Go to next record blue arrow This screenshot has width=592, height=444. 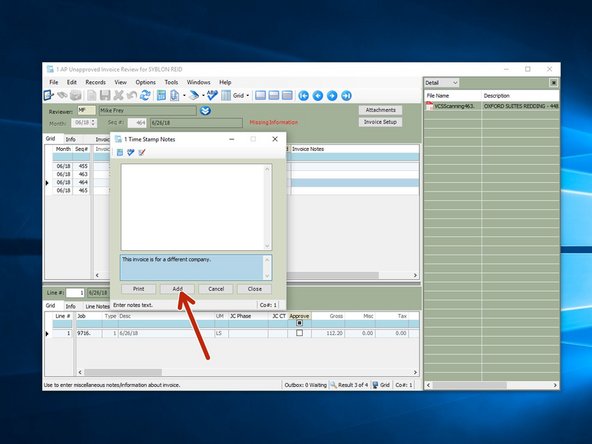tap(332, 96)
